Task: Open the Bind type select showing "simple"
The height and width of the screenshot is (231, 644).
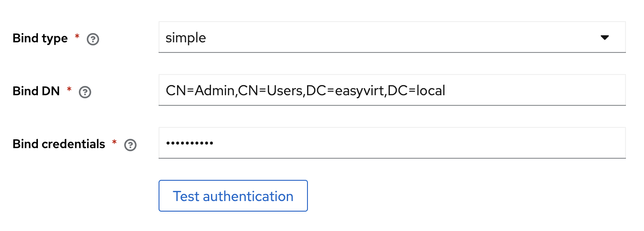Action: (392, 37)
